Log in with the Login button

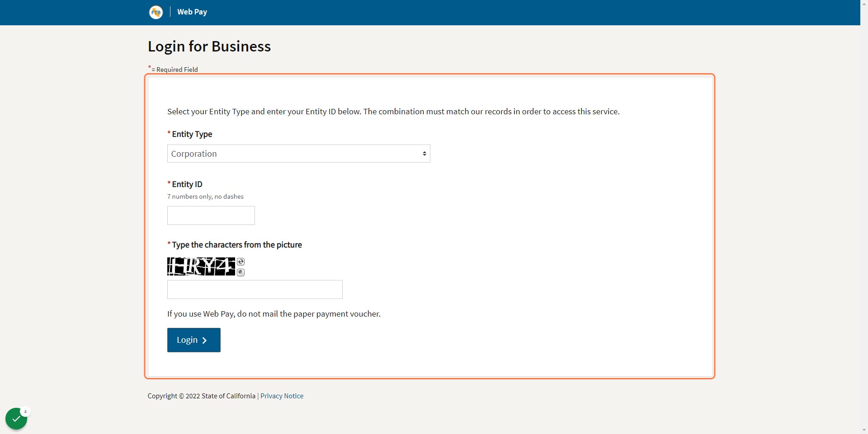[x=193, y=340]
